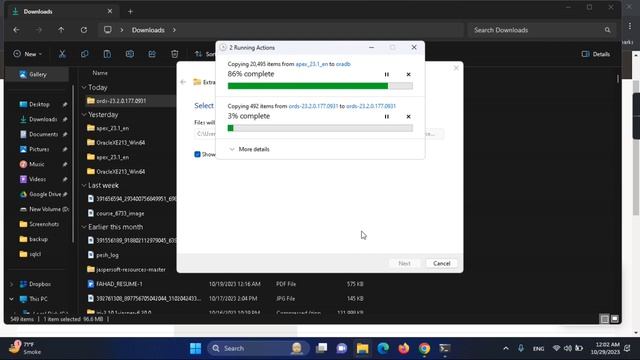
Task: Open Google Drive in the navigation pane
Action: click(45, 194)
